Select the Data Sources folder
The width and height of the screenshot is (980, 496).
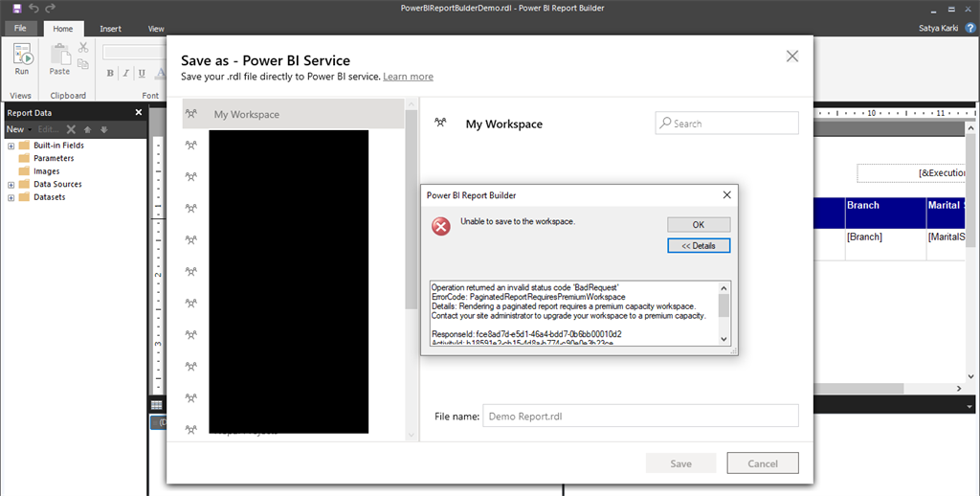click(51, 184)
